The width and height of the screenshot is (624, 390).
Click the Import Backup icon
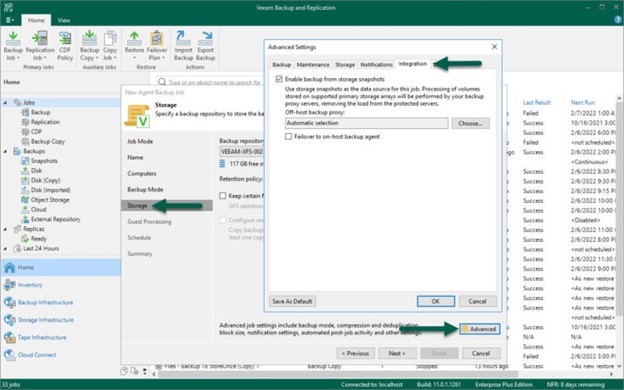click(183, 46)
